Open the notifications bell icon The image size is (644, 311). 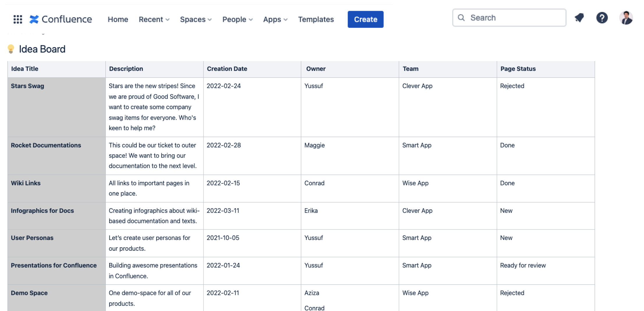(x=579, y=18)
